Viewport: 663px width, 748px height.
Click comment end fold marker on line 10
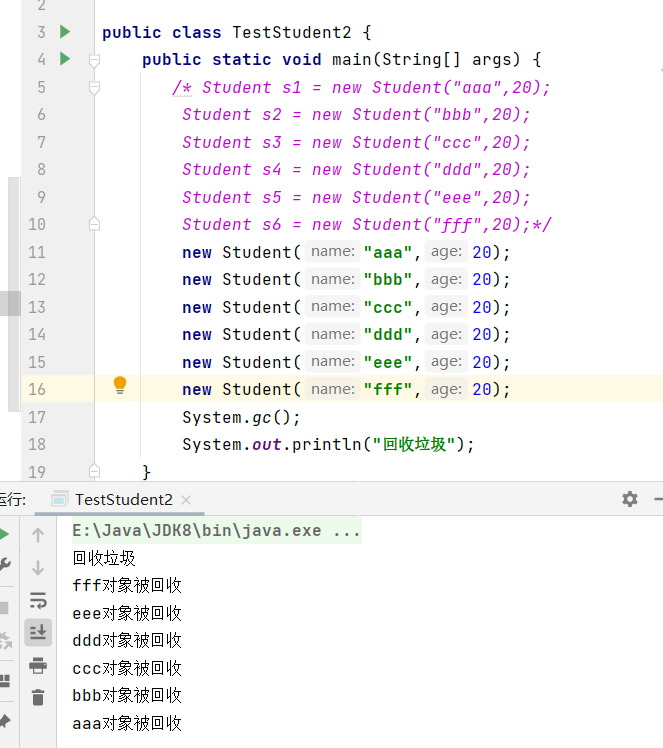tap(94, 224)
